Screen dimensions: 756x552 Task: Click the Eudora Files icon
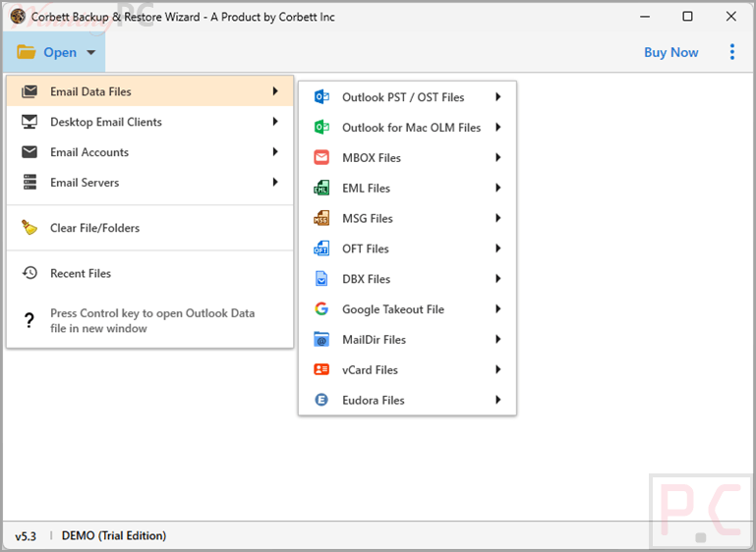321,400
